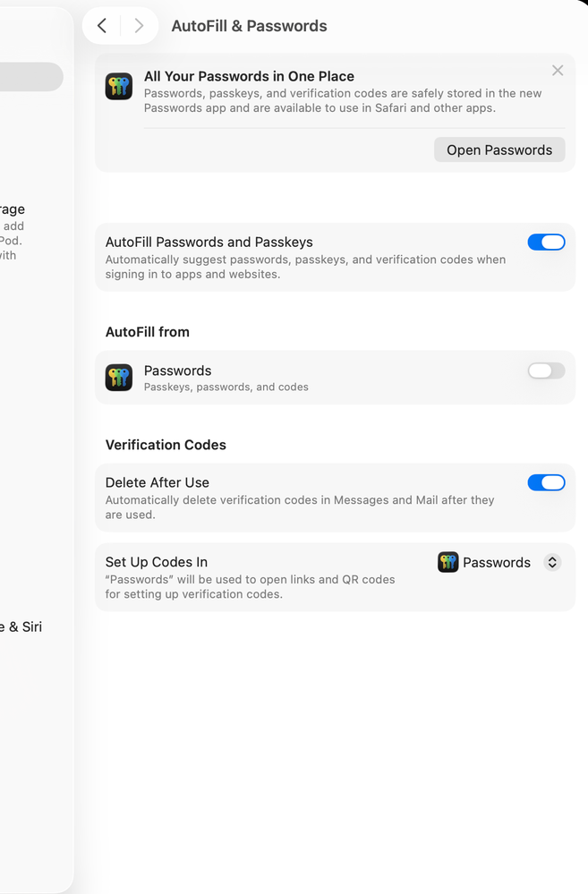The image size is (588, 894).
Task: Enable the Passwords AutoFill source toggle
Action: click(546, 371)
